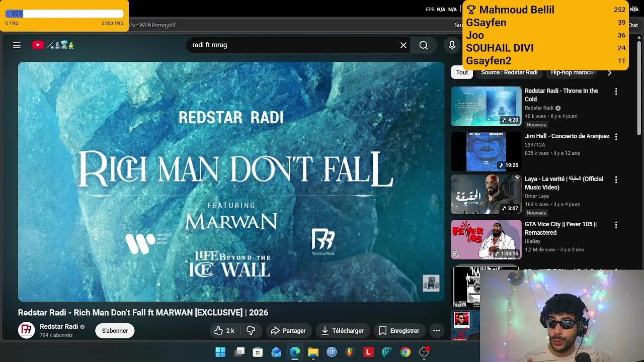Open options menu for 'GTA Vice City' video
644x362 pixels.
pyautogui.click(x=616, y=225)
